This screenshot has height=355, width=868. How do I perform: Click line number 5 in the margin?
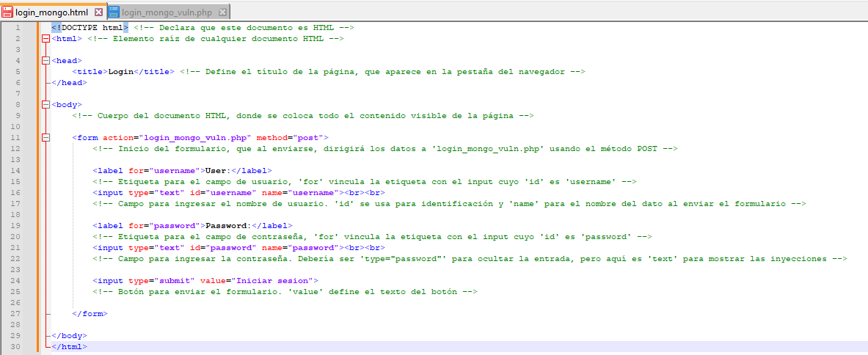18,72
